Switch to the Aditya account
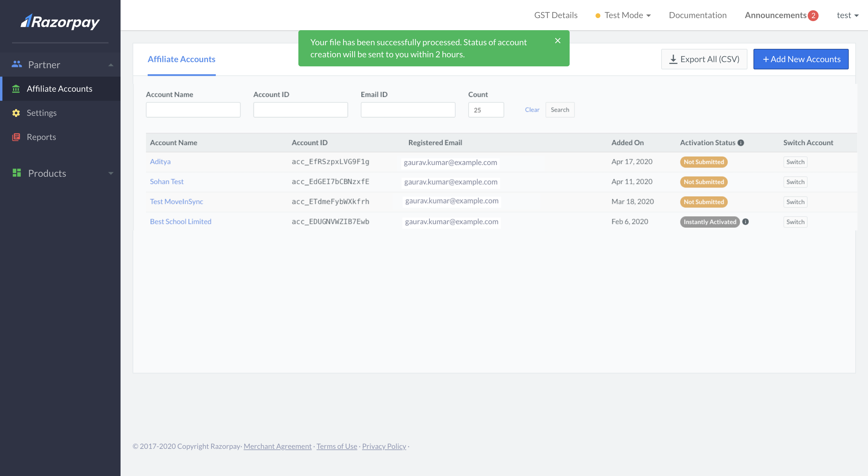The image size is (868, 476). (795, 162)
